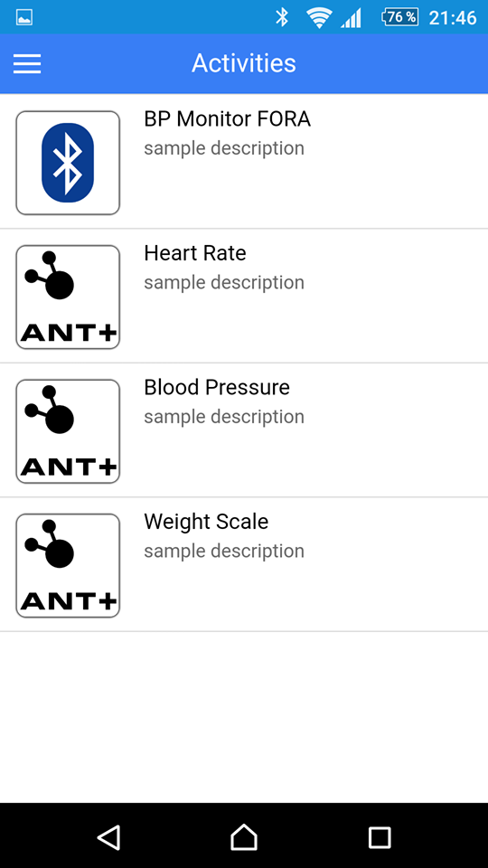
Task: Select the BP Monitor FORA title
Action: (x=228, y=119)
